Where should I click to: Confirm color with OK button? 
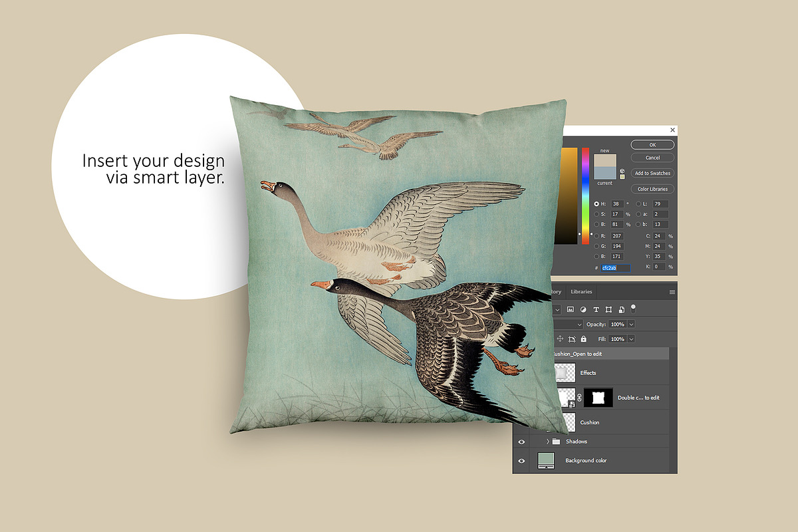click(x=652, y=145)
